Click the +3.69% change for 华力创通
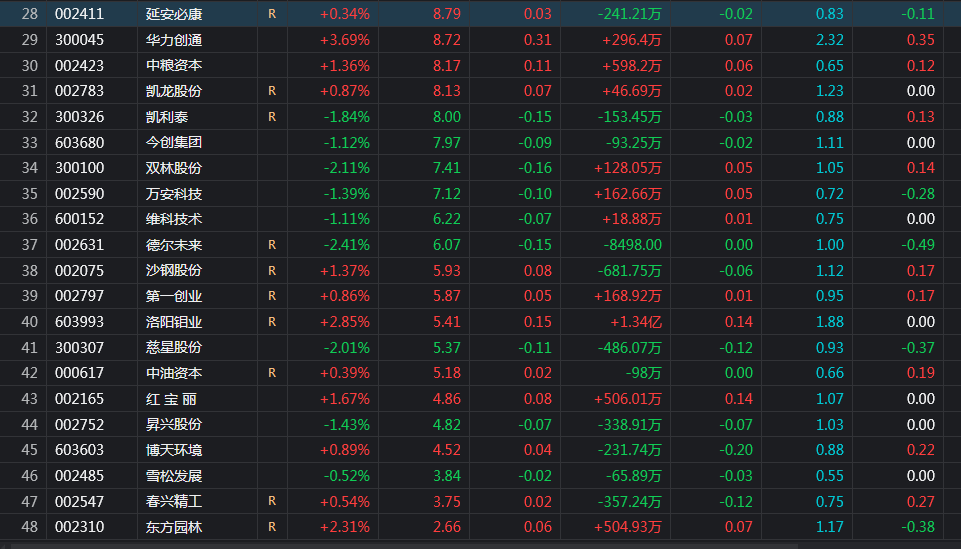 point(344,40)
